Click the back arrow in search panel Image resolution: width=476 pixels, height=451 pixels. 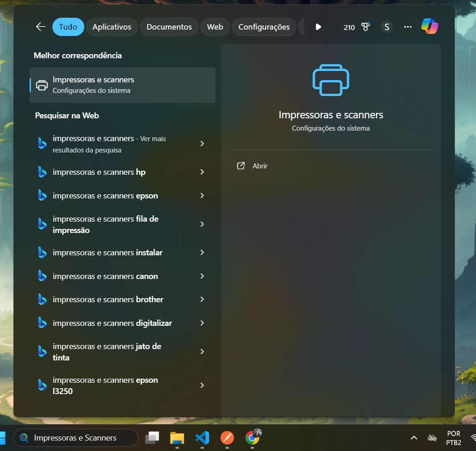(x=41, y=27)
